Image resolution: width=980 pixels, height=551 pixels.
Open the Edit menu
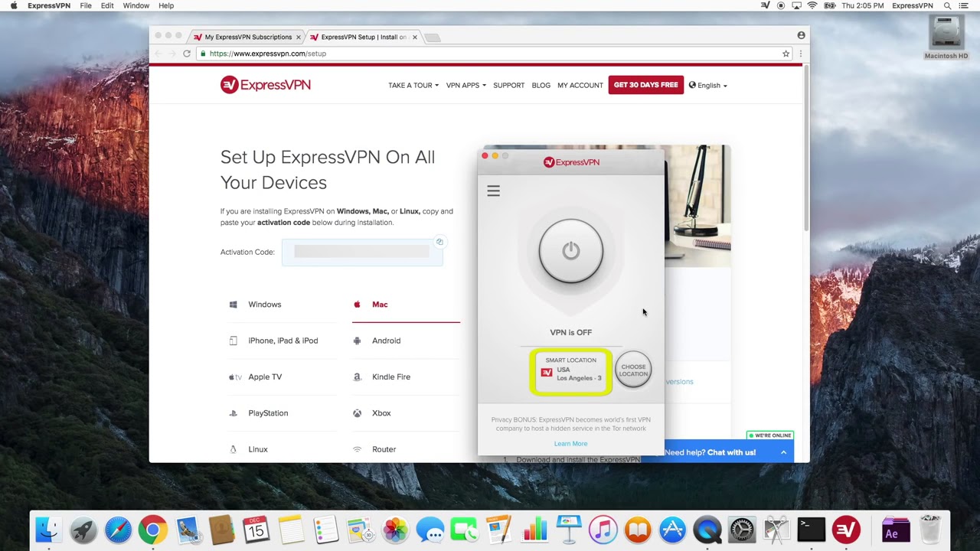coord(107,5)
